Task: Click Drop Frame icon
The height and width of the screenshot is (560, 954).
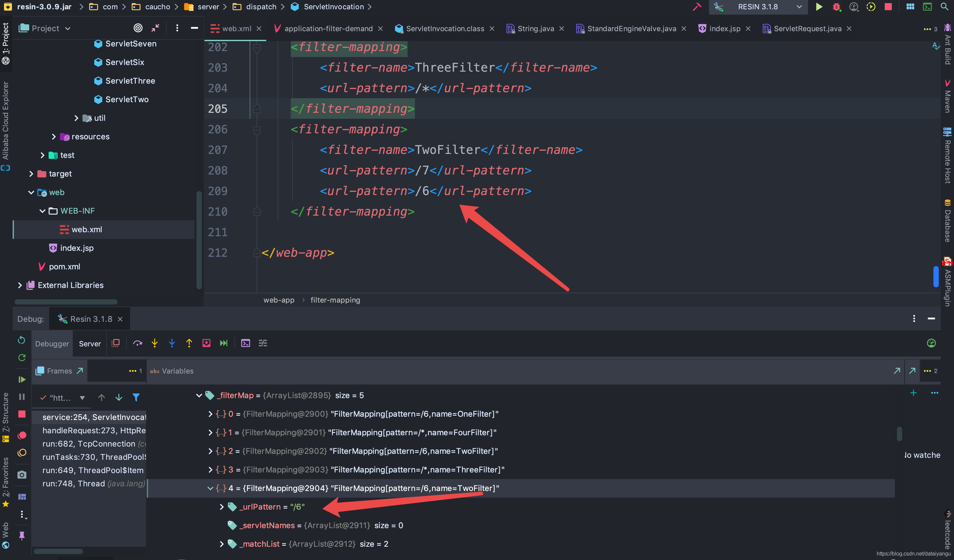Action: click(x=206, y=343)
